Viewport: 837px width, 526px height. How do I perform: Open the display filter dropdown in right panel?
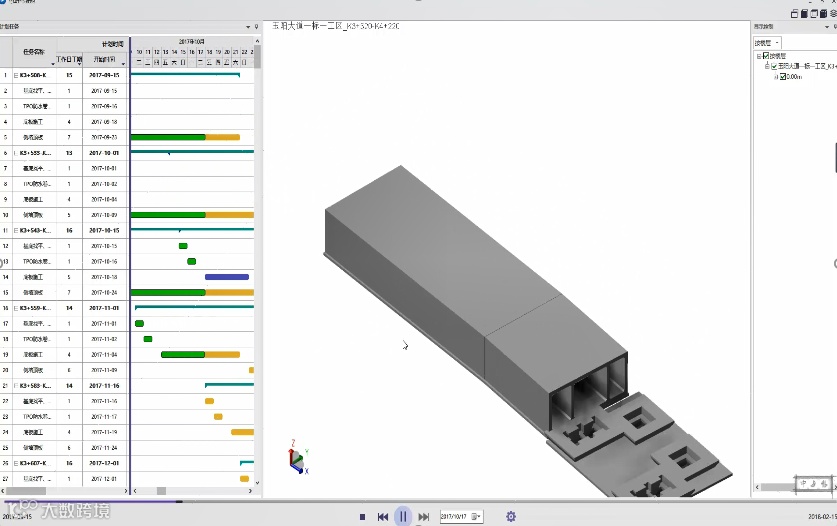point(767,43)
